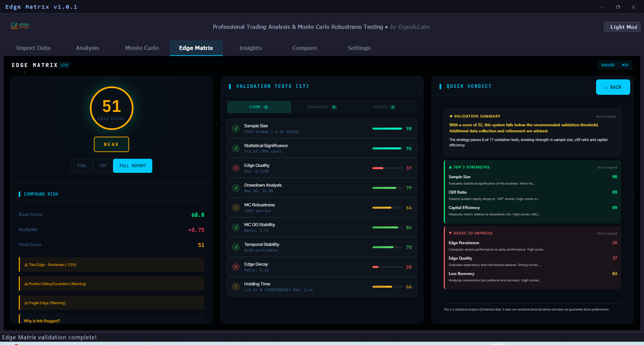This screenshot has height=345, width=644.
Task: Click the BACK button
Action: [x=613, y=87]
